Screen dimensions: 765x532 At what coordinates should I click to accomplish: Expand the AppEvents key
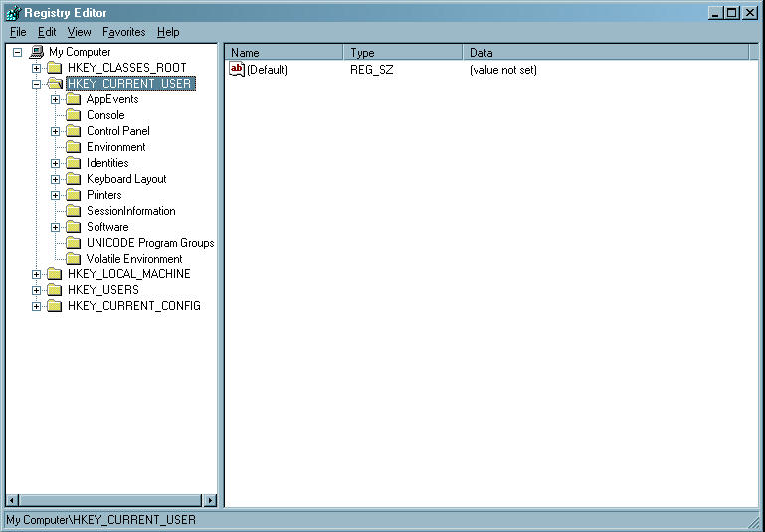tap(55, 100)
